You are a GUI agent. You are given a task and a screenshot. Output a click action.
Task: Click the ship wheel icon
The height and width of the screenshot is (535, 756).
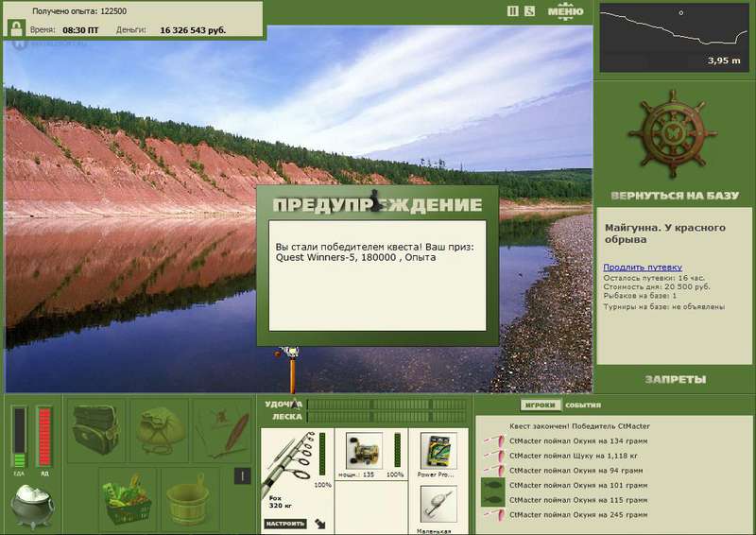672,133
